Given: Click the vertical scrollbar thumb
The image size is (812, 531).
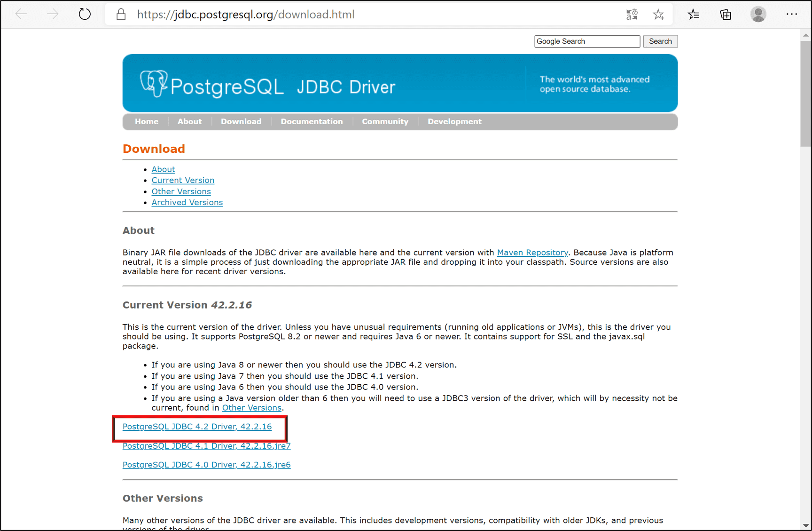Looking at the screenshot, I should (x=806, y=94).
